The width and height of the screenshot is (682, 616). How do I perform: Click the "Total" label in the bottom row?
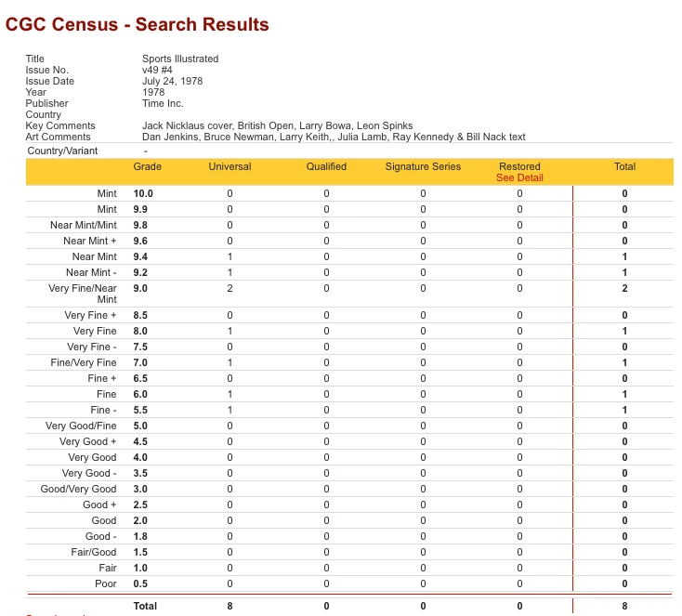point(145,606)
